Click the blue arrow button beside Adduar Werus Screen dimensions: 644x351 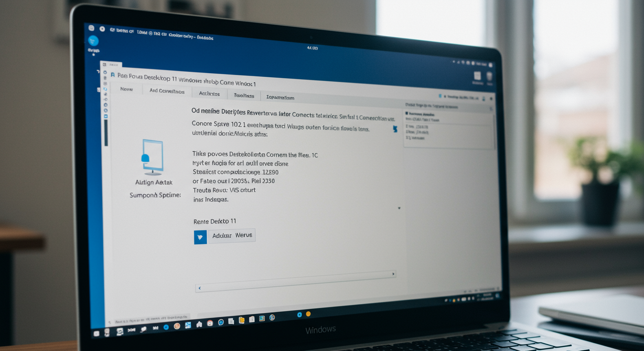point(200,237)
